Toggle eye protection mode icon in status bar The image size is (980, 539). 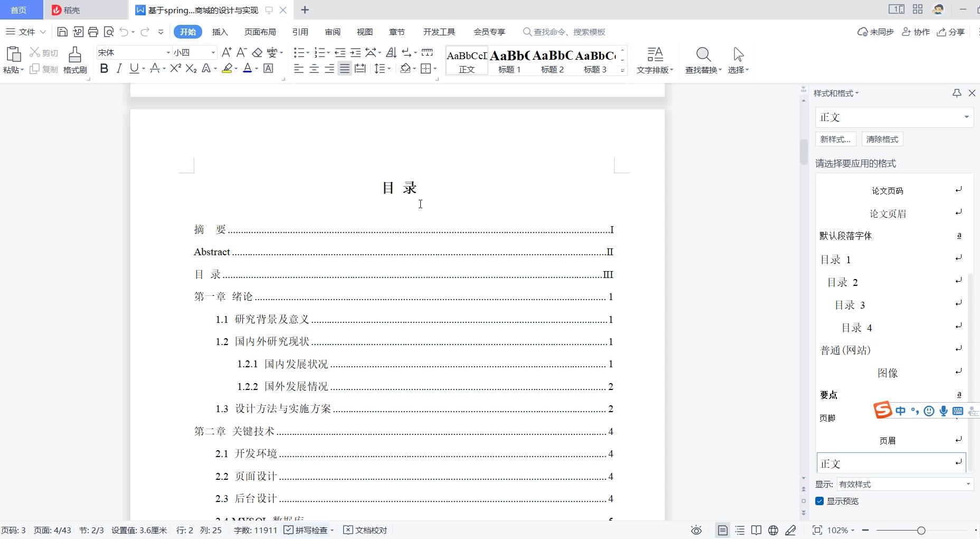point(696,530)
